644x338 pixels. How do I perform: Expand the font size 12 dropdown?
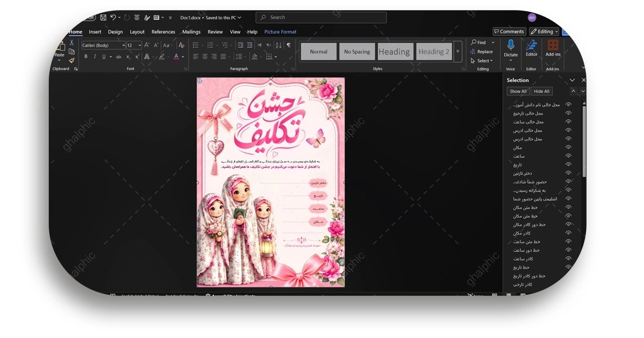point(140,45)
